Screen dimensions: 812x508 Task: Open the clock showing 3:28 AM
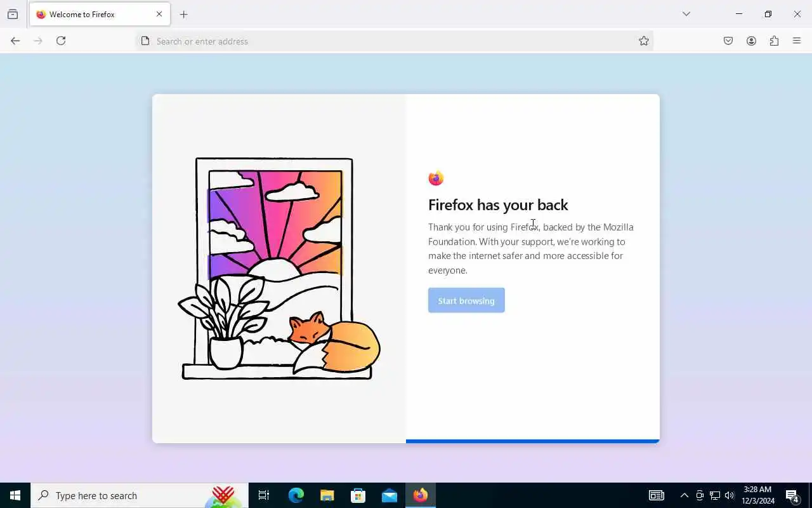tap(758, 495)
